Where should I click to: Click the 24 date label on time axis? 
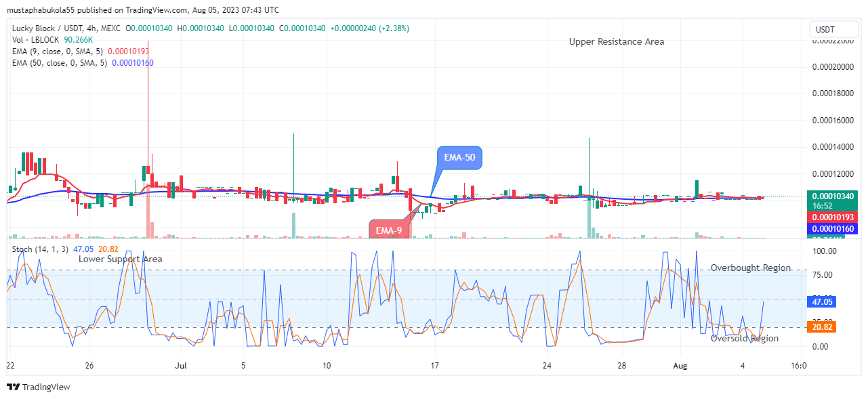pyautogui.click(x=547, y=366)
